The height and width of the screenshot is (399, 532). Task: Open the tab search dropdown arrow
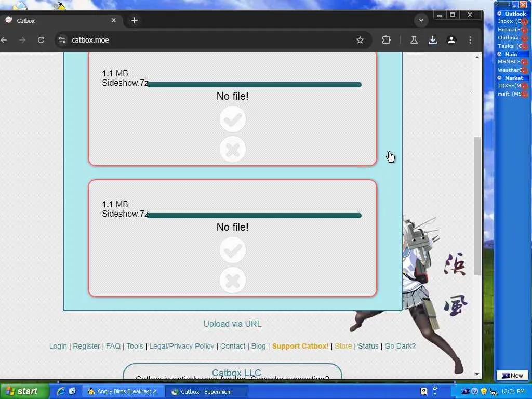coord(421,20)
